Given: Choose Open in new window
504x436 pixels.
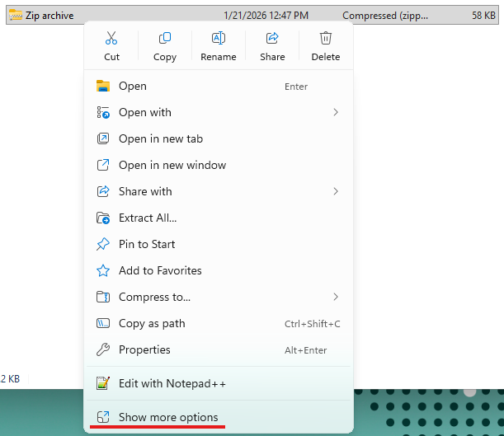Looking at the screenshot, I should click(x=172, y=165).
